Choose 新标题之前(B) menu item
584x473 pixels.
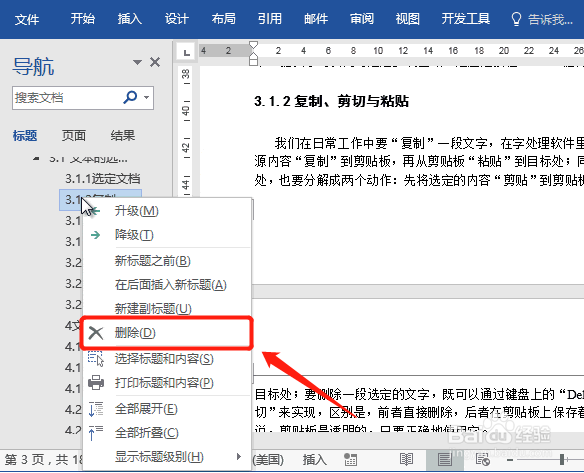click(x=166, y=261)
